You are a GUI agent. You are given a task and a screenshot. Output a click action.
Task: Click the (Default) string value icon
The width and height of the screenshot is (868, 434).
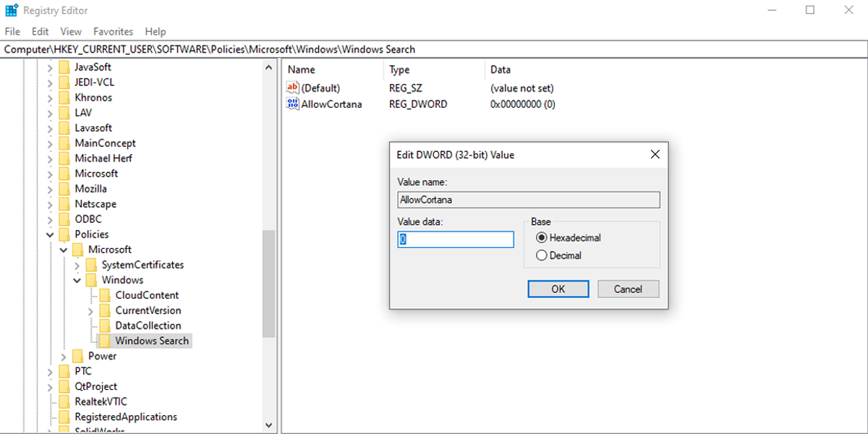[293, 88]
